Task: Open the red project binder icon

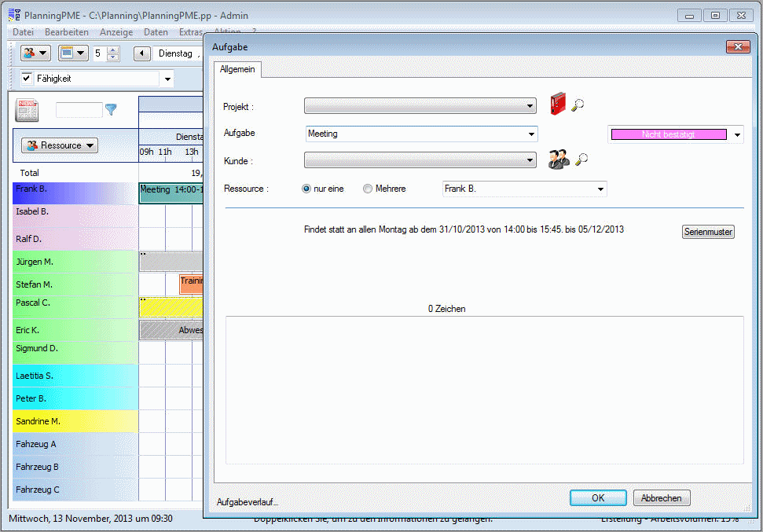Action: pos(558,104)
